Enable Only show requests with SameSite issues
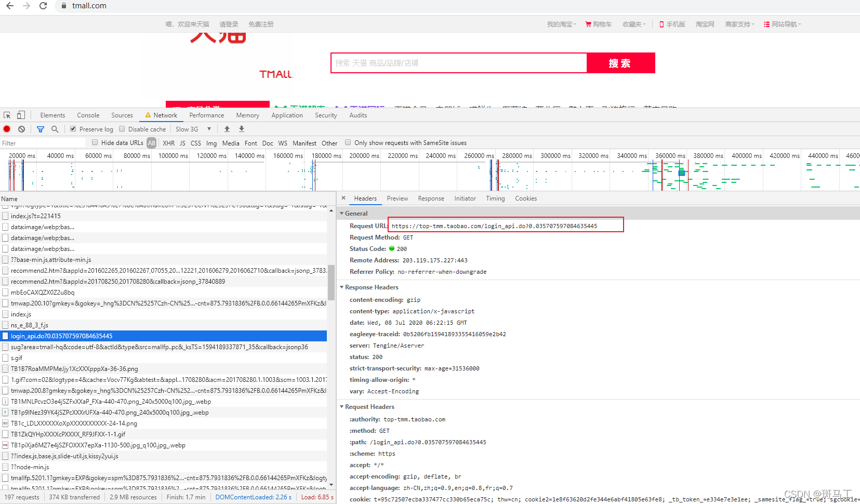This screenshot has height=504, width=860. (348, 142)
